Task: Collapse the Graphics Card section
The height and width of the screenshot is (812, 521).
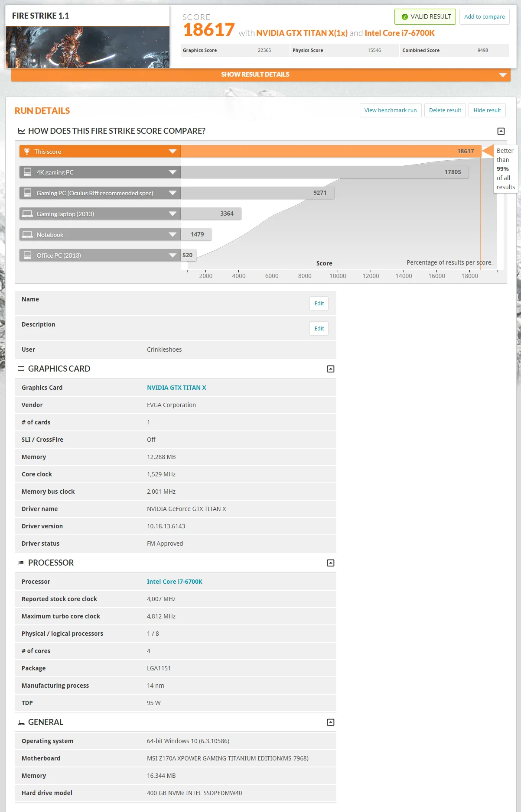Action: (330, 369)
